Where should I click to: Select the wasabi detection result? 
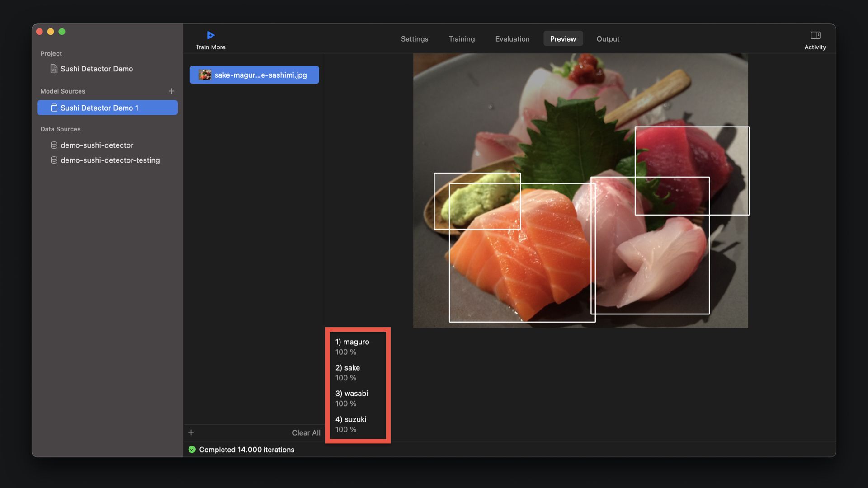click(352, 398)
